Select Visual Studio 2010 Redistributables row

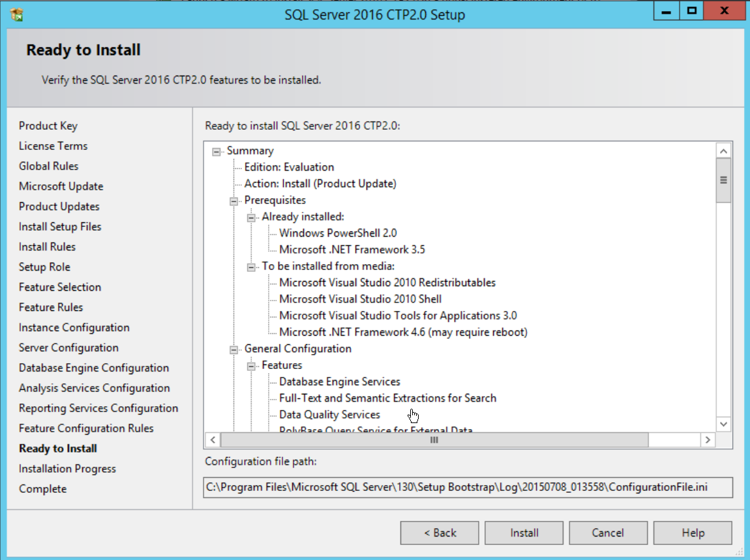(x=387, y=283)
